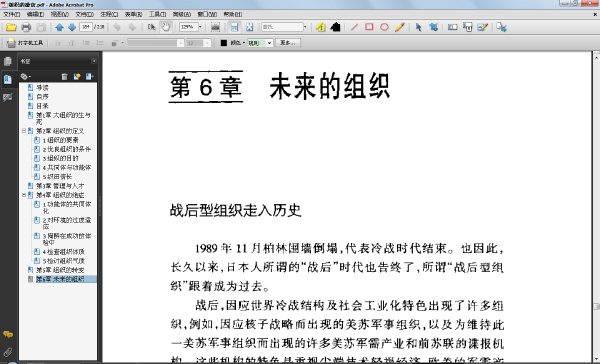Jump to bookmark 4 共同体与功能体
The image size is (600, 364).
point(67,168)
